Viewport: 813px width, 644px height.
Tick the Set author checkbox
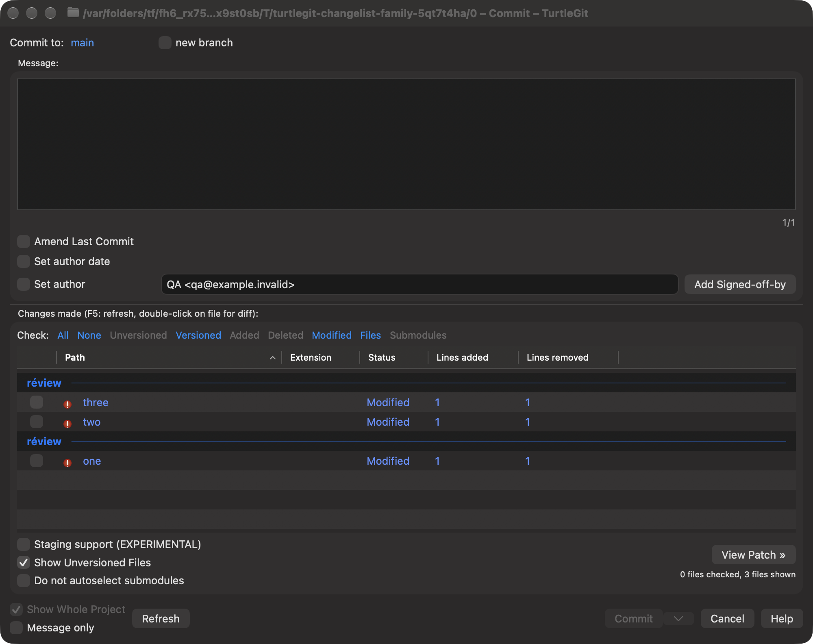[24, 284]
